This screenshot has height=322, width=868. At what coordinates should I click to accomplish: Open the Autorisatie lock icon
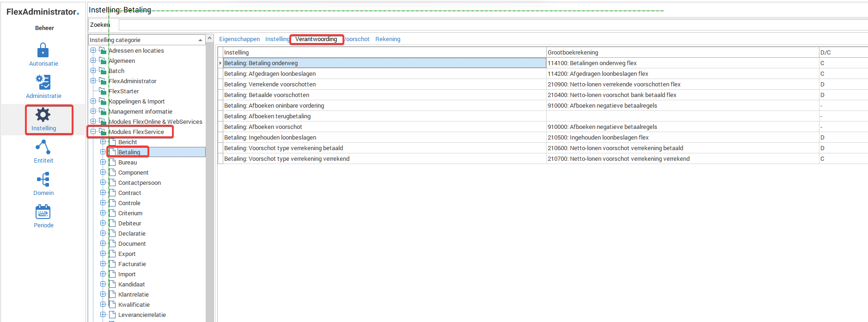43,50
